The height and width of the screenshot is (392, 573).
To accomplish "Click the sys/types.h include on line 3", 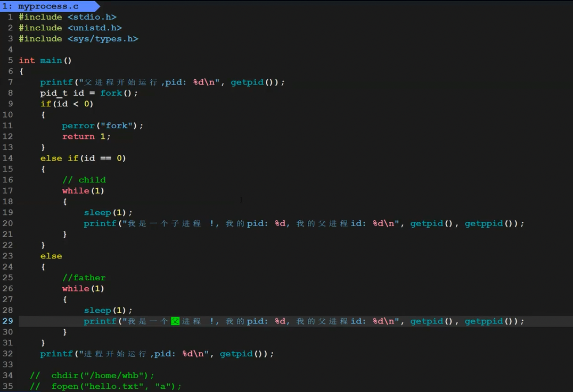I will pyautogui.click(x=103, y=39).
